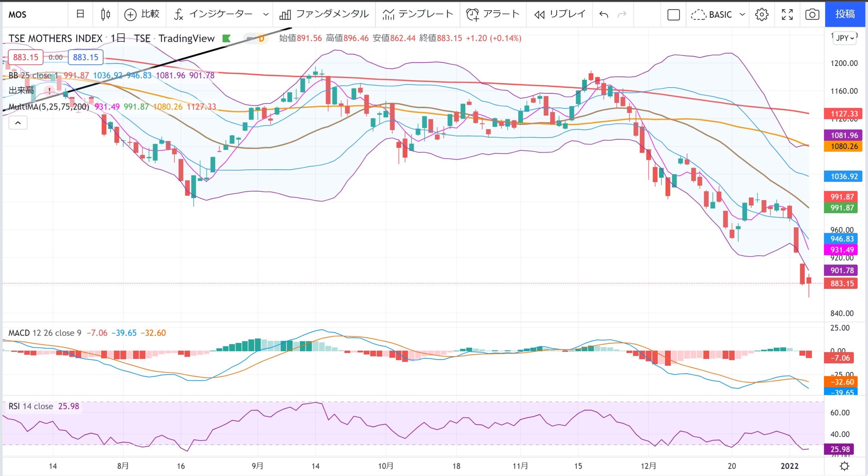
Task: Click the 25.98 RSI value label
Action: (x=840, y=449)
